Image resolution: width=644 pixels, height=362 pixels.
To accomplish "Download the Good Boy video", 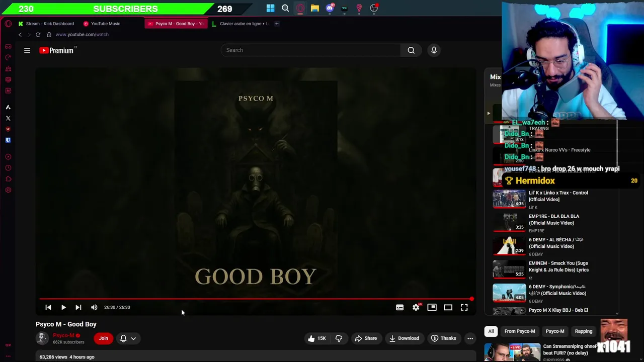I will [x=404, y=338].
